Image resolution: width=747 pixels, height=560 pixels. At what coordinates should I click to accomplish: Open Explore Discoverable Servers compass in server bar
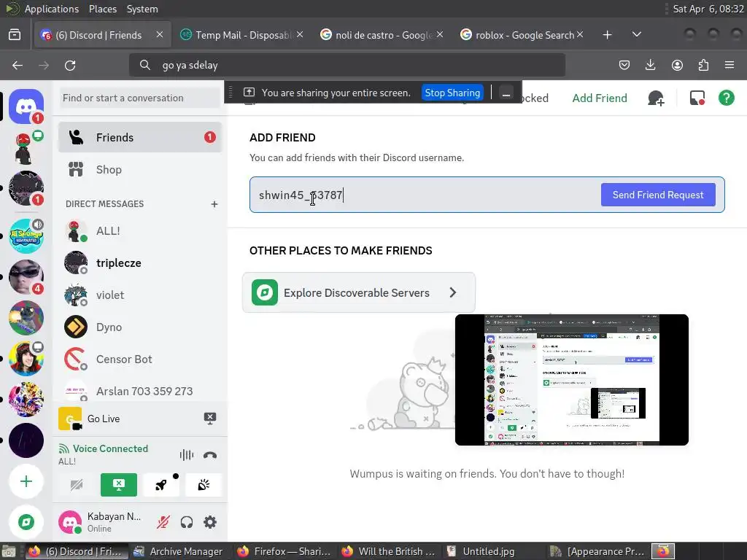(26, 522)
